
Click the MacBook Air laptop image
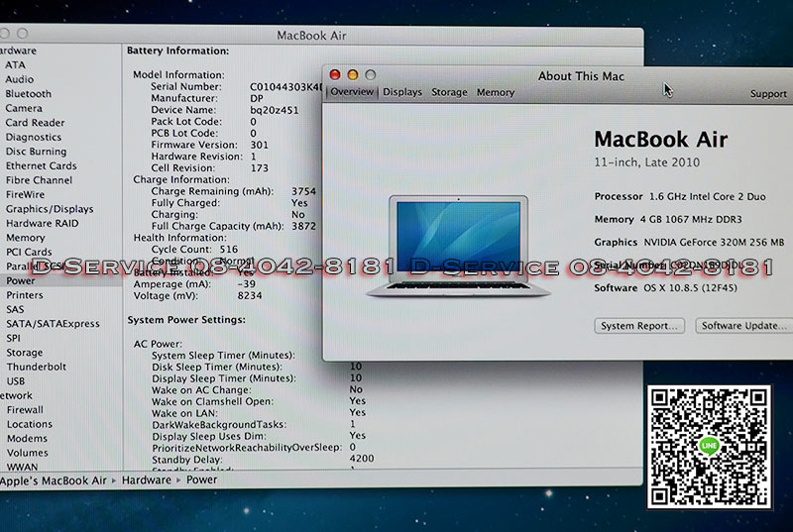pyautogui.click(x=458, y=246)
